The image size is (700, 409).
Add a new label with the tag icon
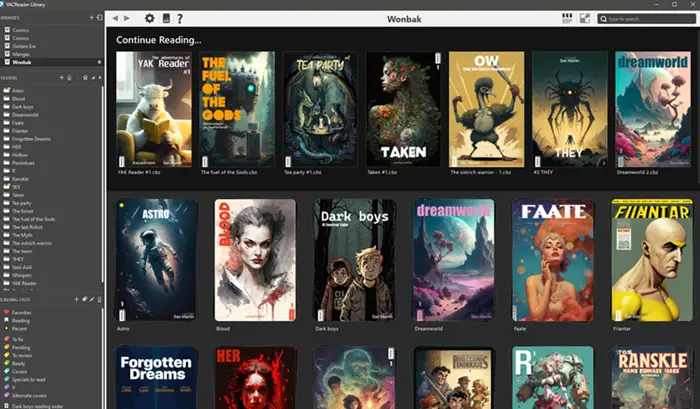(84, 299)
